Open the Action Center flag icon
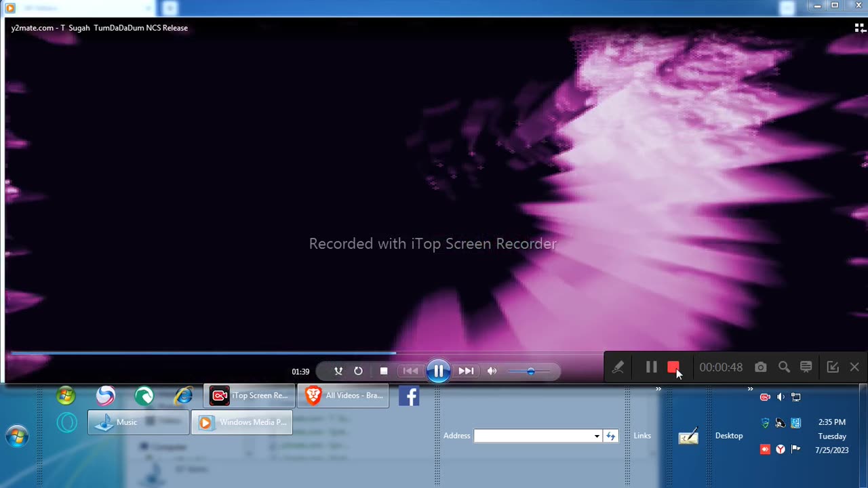 pos(796,449)
